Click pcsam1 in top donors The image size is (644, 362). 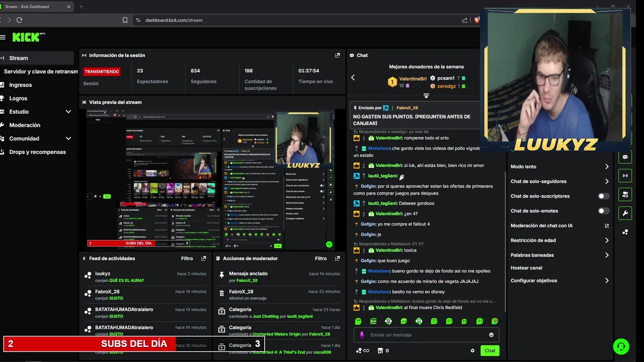(446, 78)
